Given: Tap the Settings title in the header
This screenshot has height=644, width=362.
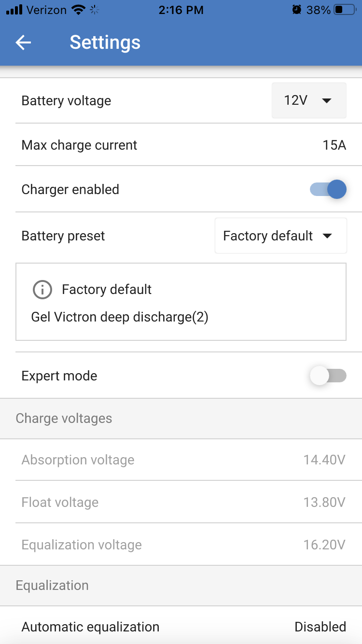Looking at the screenshot, I should point(105,42).
